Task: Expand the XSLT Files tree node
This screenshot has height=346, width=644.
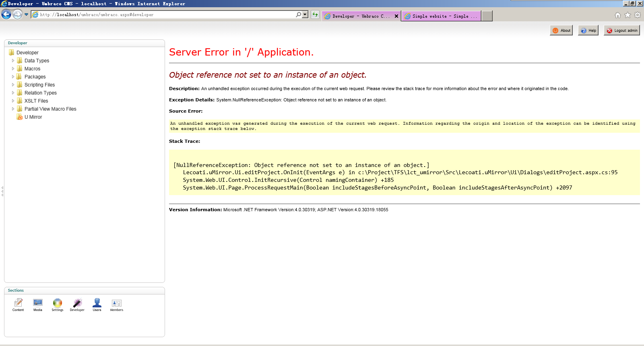Action: (13, 101)
